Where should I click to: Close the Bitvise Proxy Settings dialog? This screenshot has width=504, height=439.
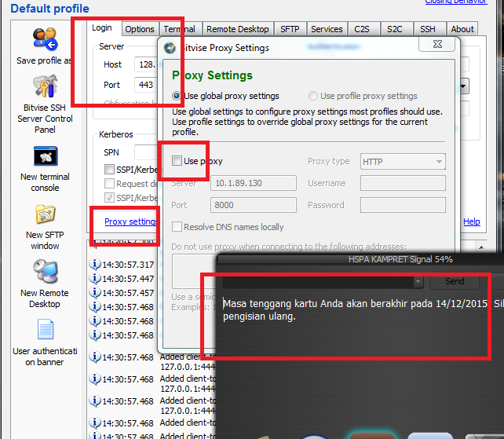tap(437, 44)
